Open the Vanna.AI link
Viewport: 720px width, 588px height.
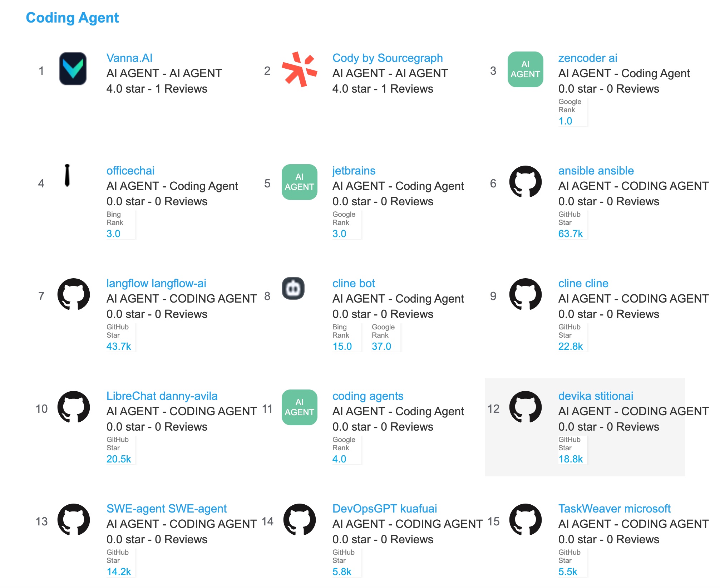(x=129, y=58)
